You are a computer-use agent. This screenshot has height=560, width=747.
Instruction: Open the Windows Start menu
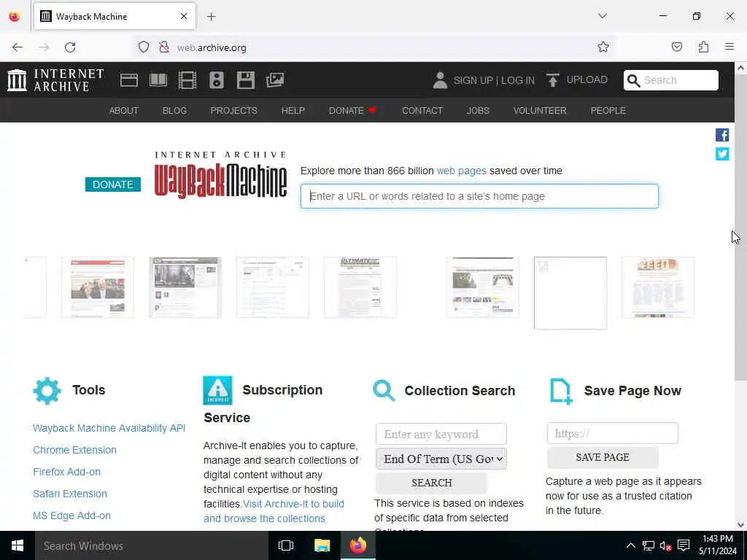[x=18, y=545]
